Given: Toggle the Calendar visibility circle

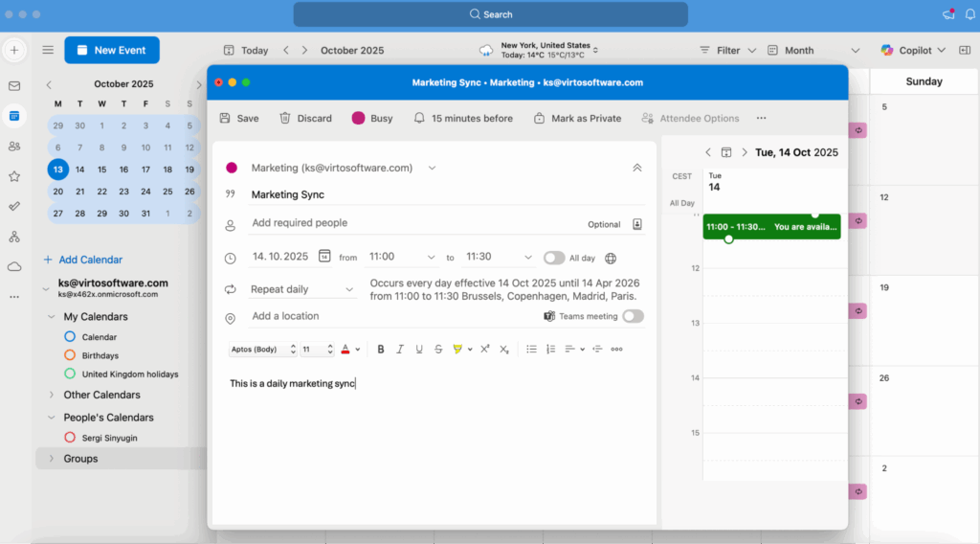Looking at the screenshot, I should pos(70,336).
